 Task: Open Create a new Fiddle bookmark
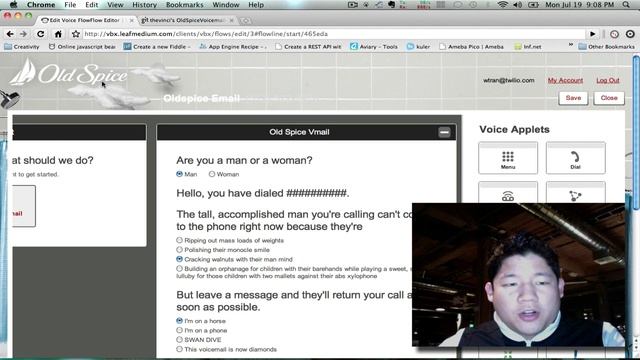coord(157,47)
